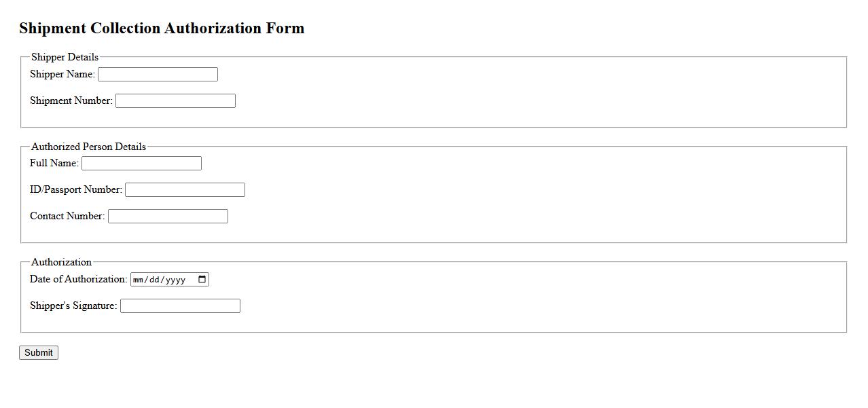The height and width of the screenshot is (408, 868).
Task: Select the year (yyyy) segment of date
Action: pos(174,280)
